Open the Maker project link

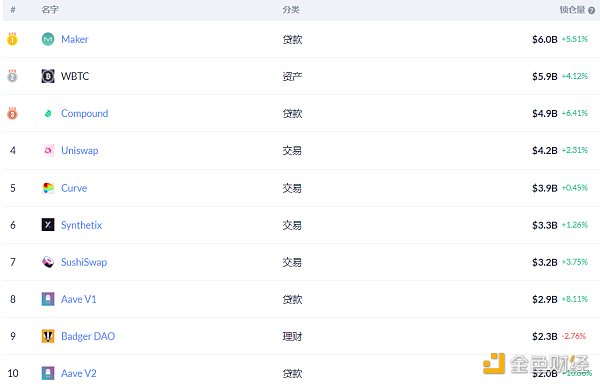[x=75, y=39]
